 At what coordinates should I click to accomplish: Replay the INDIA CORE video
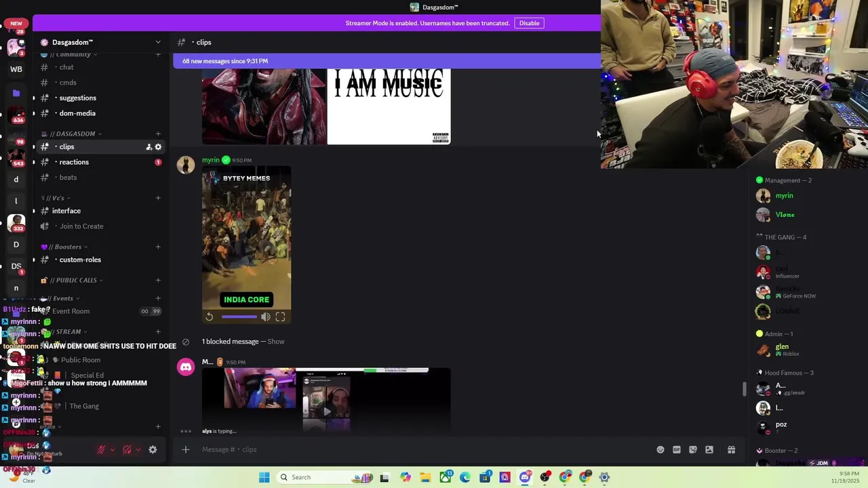[210, 317]
